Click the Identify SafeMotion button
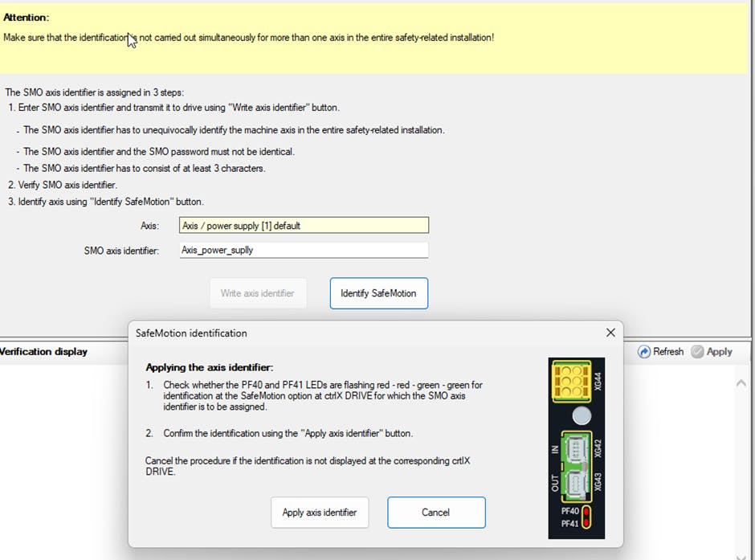Image resolution: width=755 pixels, height=560 pixels. [x=378, y=293]
